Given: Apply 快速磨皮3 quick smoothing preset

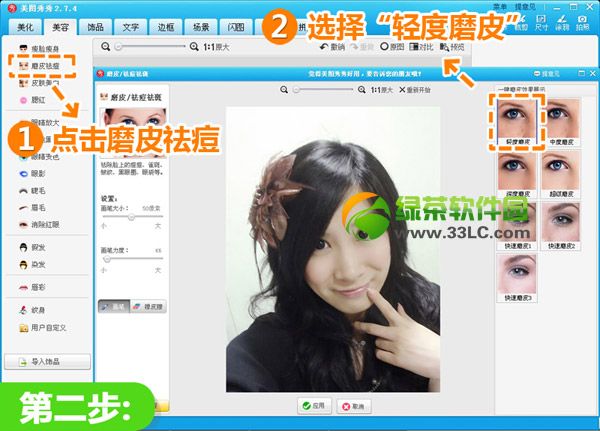Looking at the screenshot, I should pyautogui.click(x=517, y=278).
